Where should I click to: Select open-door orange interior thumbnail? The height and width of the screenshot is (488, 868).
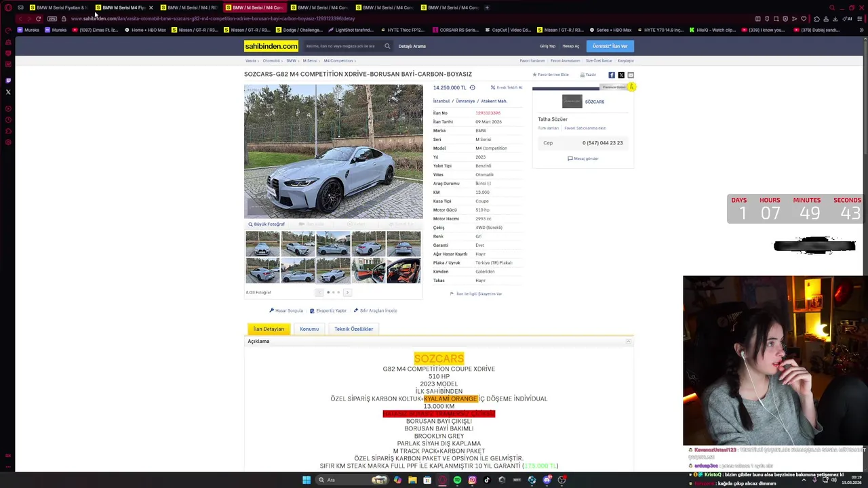click(x=368, y=270)
